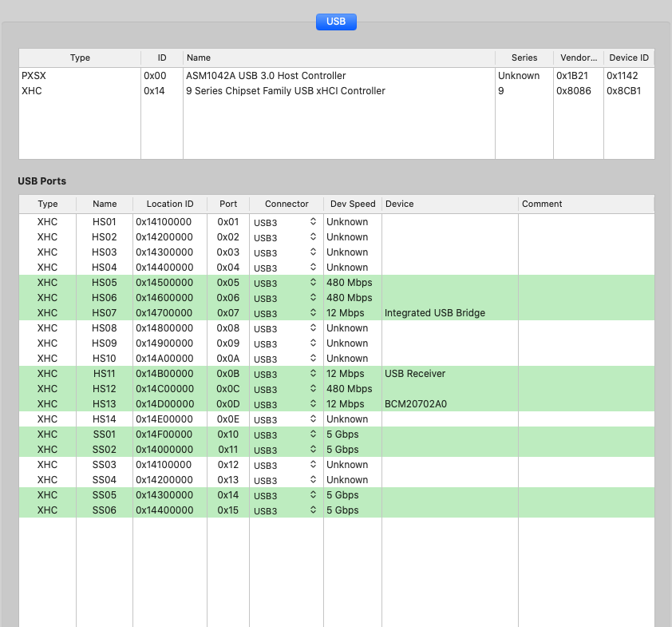Click HS14 port name cell

(x=104, y=419)
